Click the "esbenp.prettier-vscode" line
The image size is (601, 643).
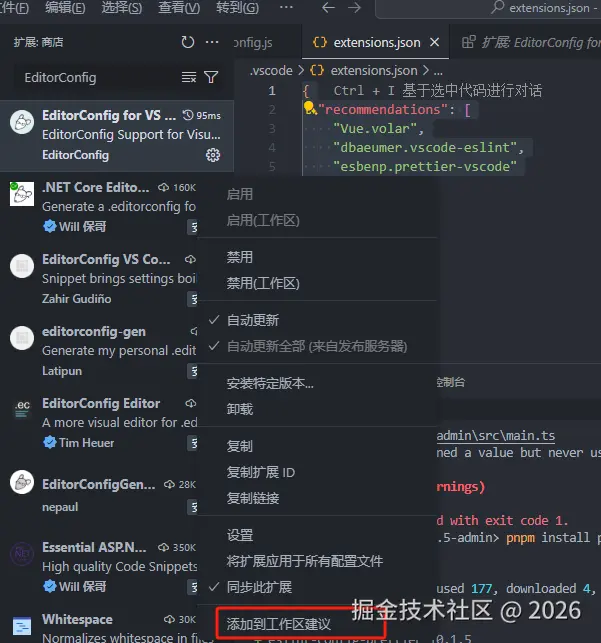[x=425, y=166]
